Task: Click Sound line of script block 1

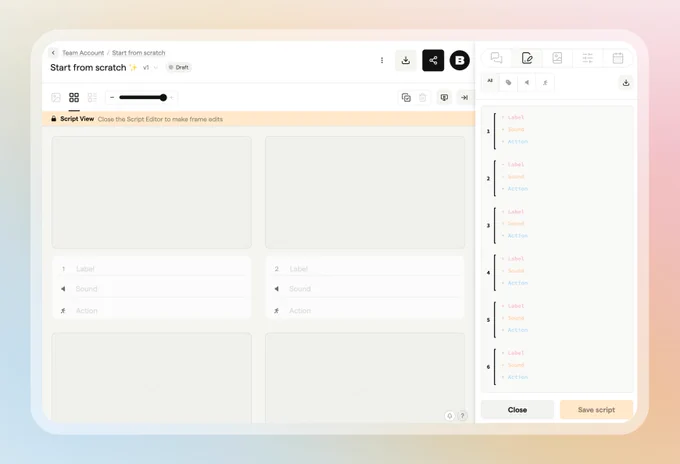Action: 515,129
